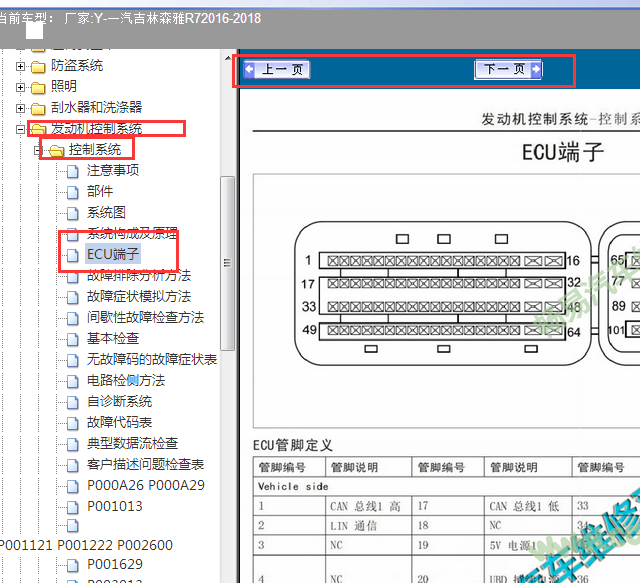Click the ECU管脚定义 table title
This screenshot has width=640, height=583.
(x=293, y=445)
